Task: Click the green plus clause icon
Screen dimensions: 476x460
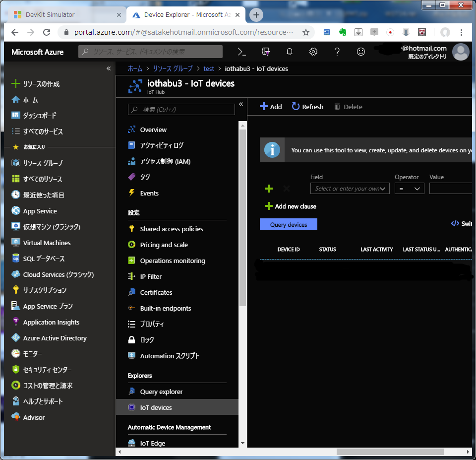Action: click(x=269, y=189)
